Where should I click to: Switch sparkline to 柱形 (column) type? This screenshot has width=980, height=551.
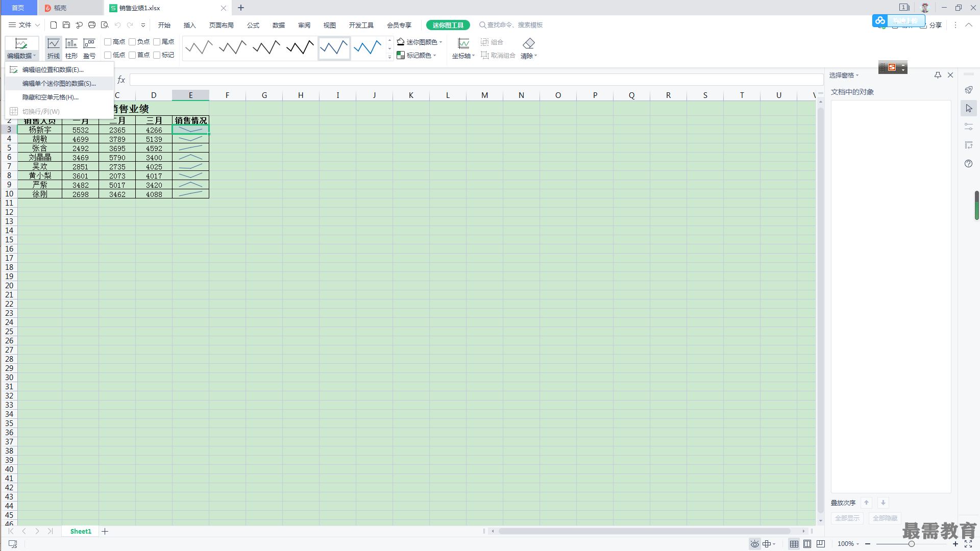pos(71,48)
